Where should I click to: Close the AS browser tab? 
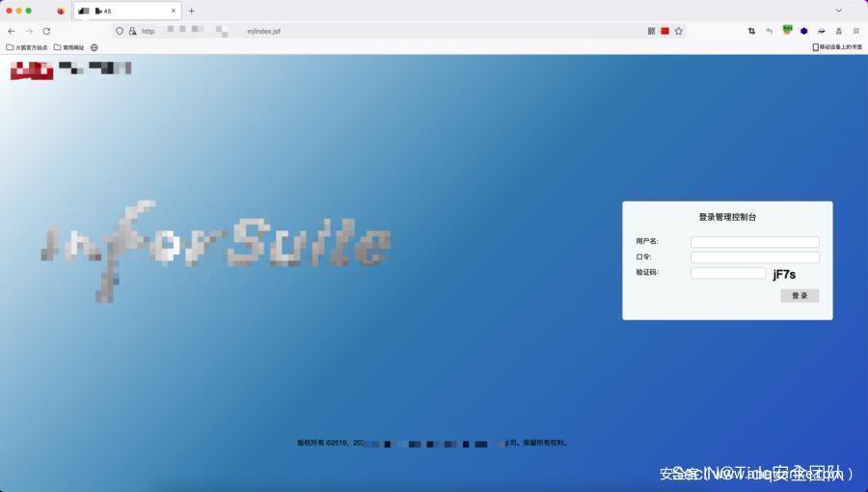coord(174,11)
